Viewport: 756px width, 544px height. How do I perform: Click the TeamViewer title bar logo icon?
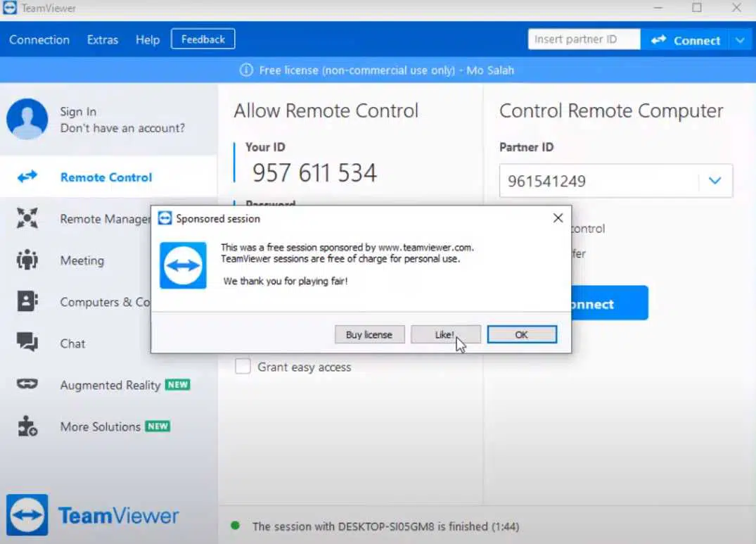(x=9, y=8)
